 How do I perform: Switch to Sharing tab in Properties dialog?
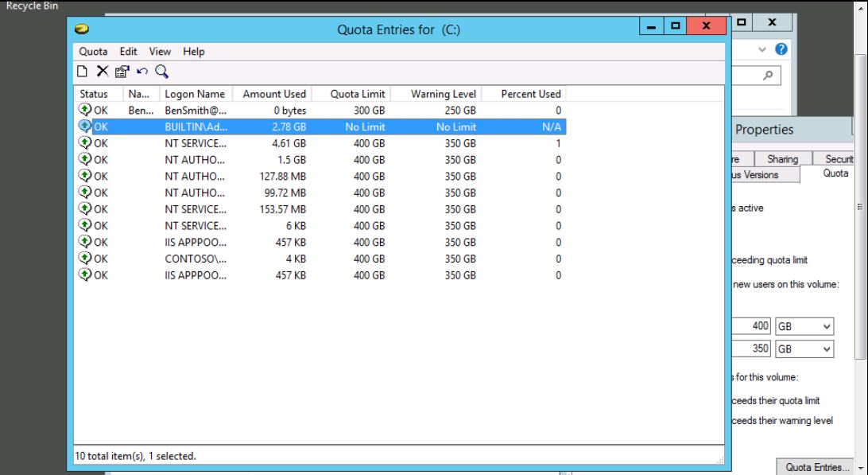pyautogui.click(x=782, y=159)
